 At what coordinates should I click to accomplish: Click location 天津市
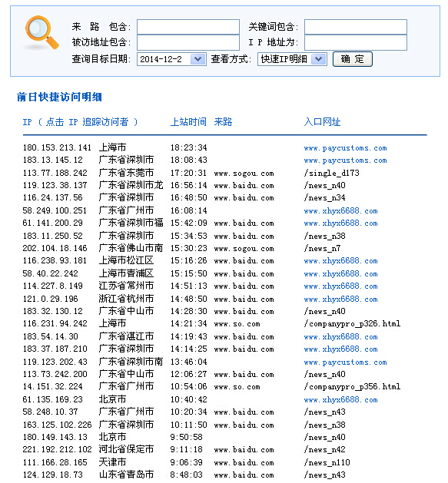coord(112,462)
